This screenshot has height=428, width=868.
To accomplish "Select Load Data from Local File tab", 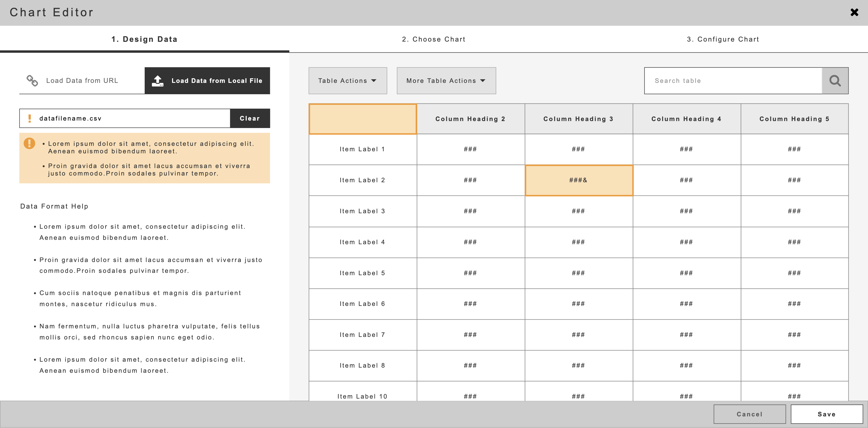I will pyautogui.click(x=207, y=81).
